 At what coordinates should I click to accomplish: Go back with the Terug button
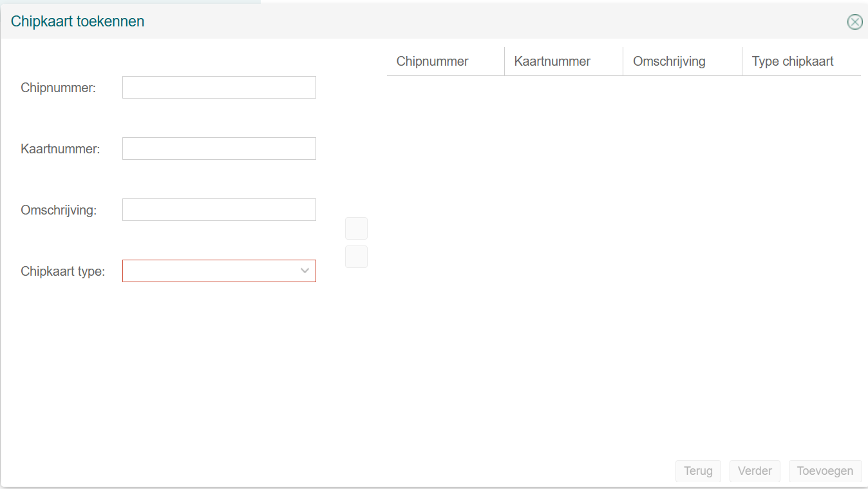click(x=698, y=471)
